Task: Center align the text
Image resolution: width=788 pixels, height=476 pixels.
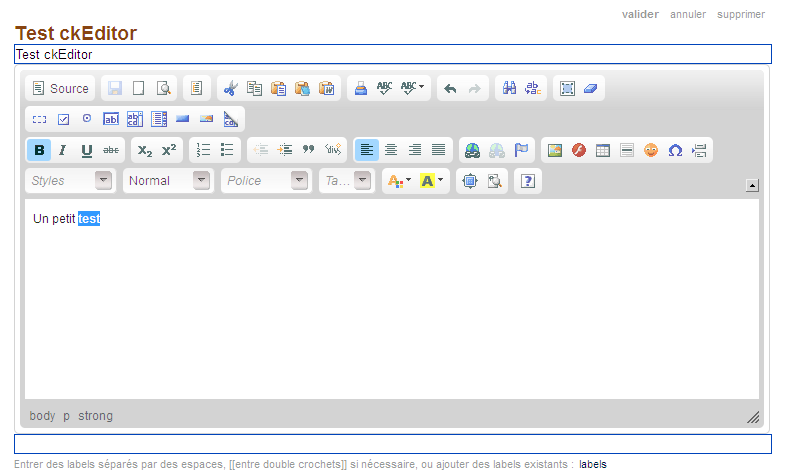Action: coord(390,150)
